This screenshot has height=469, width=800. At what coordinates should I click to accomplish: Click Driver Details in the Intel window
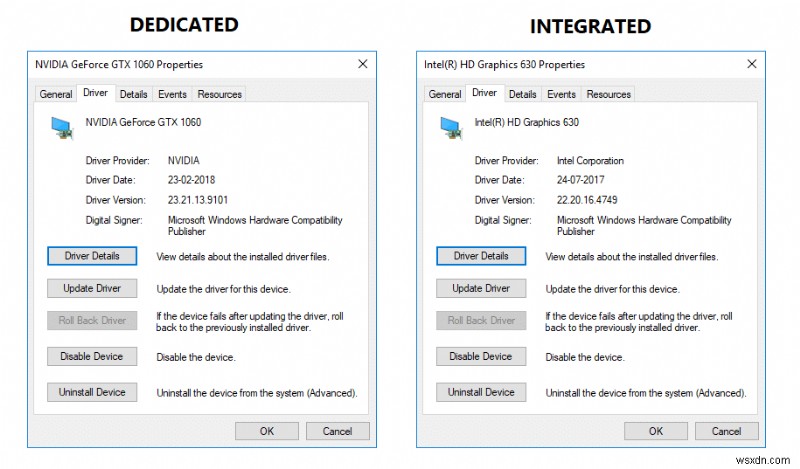481,256
